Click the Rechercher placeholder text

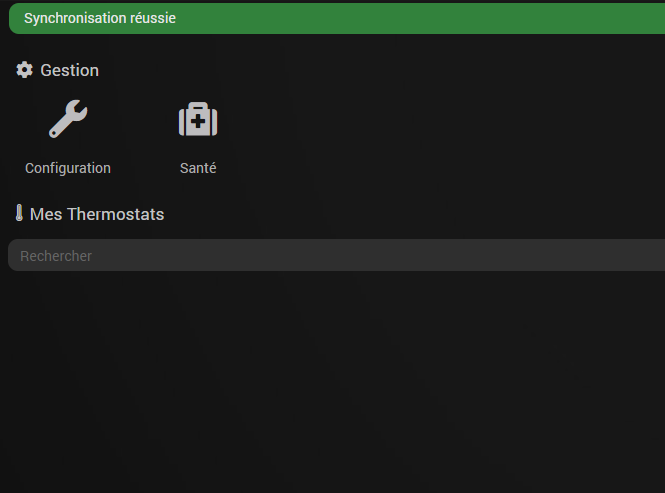[56, 256]
